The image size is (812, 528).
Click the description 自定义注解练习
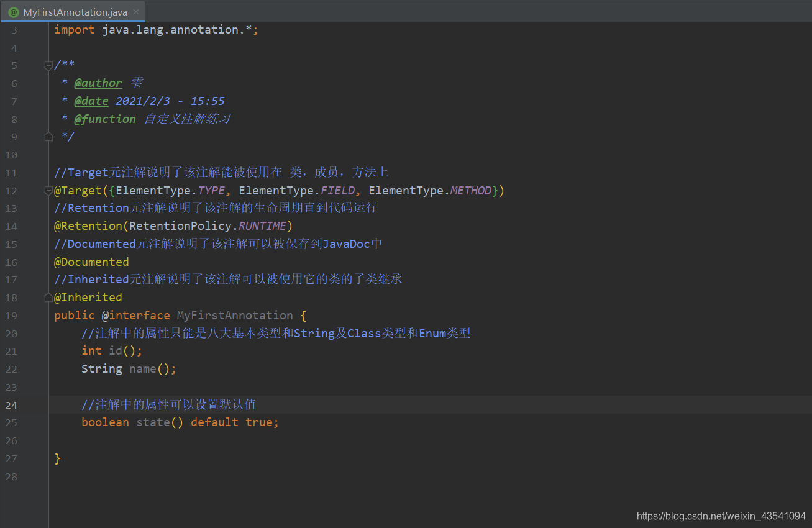coord(187,119)
